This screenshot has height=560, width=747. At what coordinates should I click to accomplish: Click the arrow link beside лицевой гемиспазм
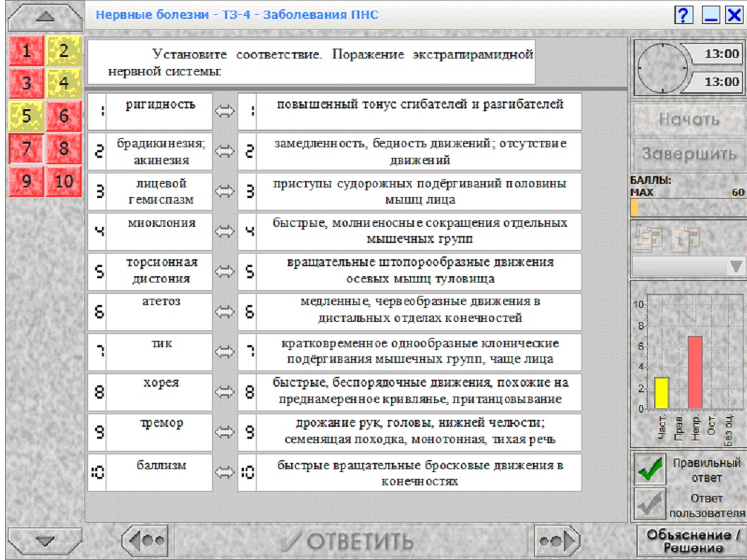click(224, 192)
